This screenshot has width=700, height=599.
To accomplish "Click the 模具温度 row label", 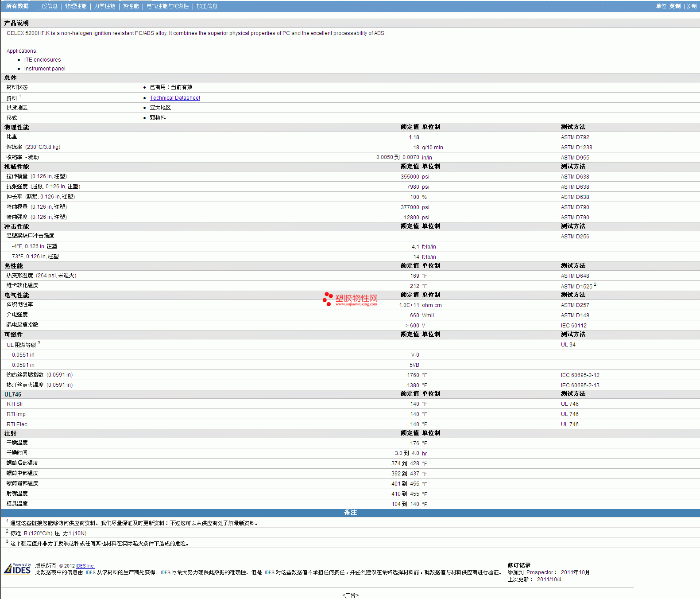I will (17, 504).
